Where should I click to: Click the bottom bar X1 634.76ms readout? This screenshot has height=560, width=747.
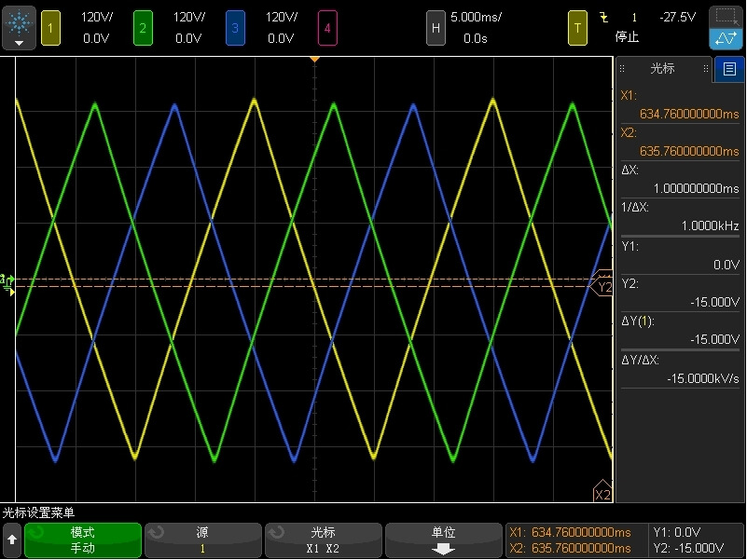pos(570,532)
